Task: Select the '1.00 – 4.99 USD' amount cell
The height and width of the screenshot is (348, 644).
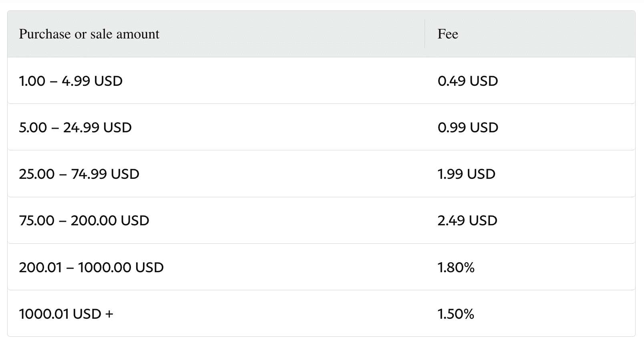Action: coord(216,81)
